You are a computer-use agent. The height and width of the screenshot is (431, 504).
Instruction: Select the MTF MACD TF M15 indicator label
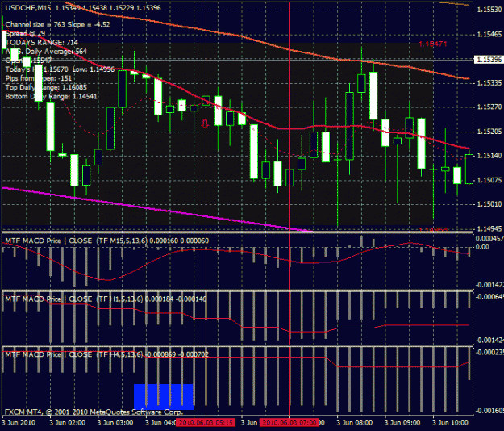[106, 241]
